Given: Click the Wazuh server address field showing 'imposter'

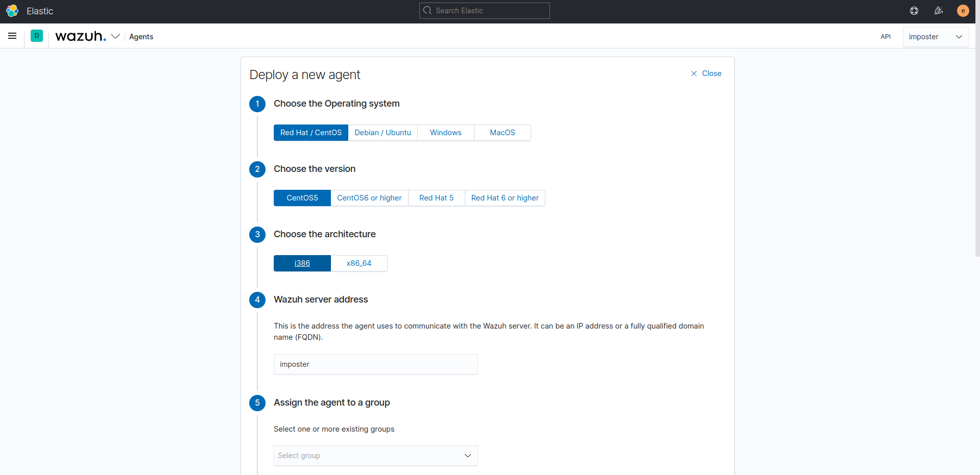Looking at the screenshot, I should (x=375, y=364).
